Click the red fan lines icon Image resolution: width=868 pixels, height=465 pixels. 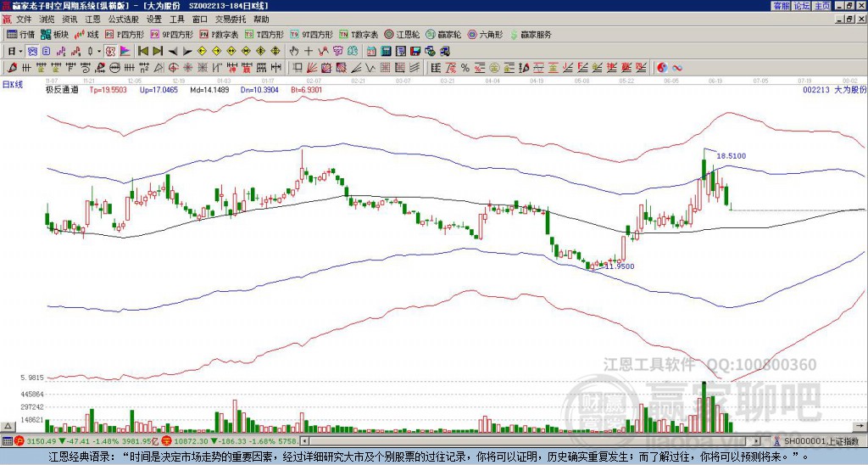coord(311,68)
